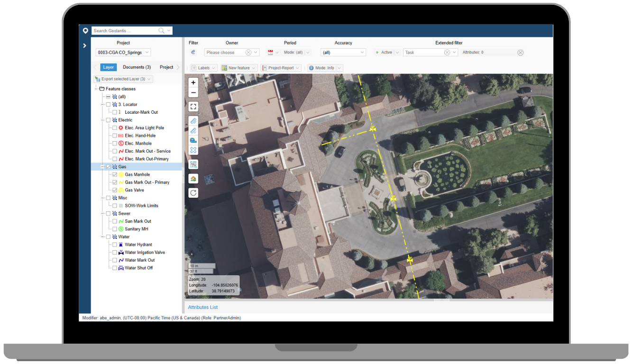
Task: Check the Water Hydrant layer checkbox
Action: [x=115, y=245]
